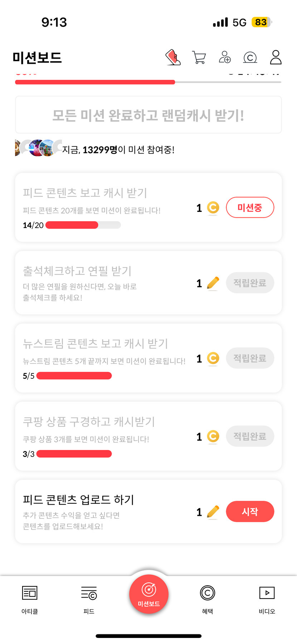Viewport: 297px width, 644px height.
Task: Tap the pencil reward icon on 출석체크 mission
Action: tap(213, 283)
